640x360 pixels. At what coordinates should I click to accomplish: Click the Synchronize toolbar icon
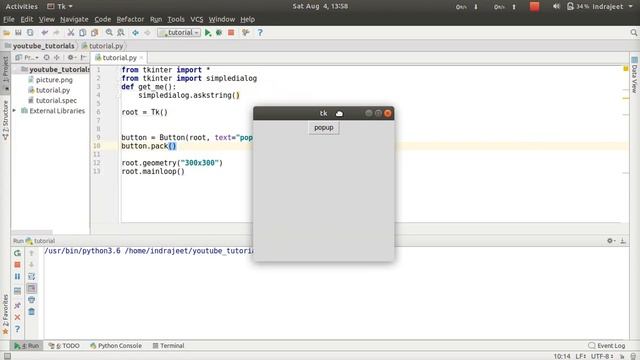[30, 33]
